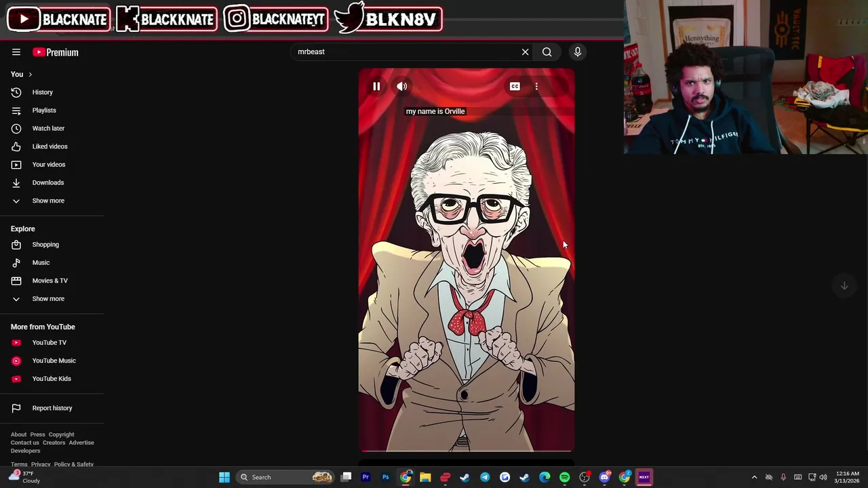Click the Contact us footer link
The width and height of the screenshot is (868, 488).
coord(25,443)
